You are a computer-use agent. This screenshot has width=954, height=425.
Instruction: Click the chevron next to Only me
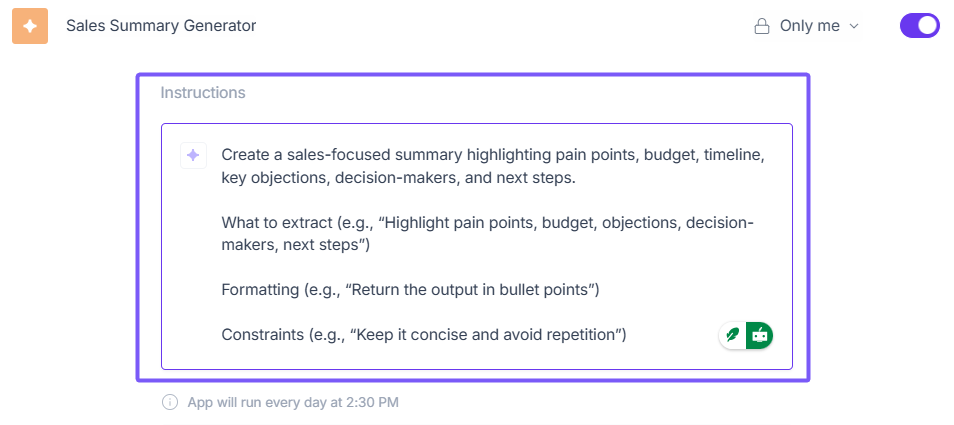(854, 26)
